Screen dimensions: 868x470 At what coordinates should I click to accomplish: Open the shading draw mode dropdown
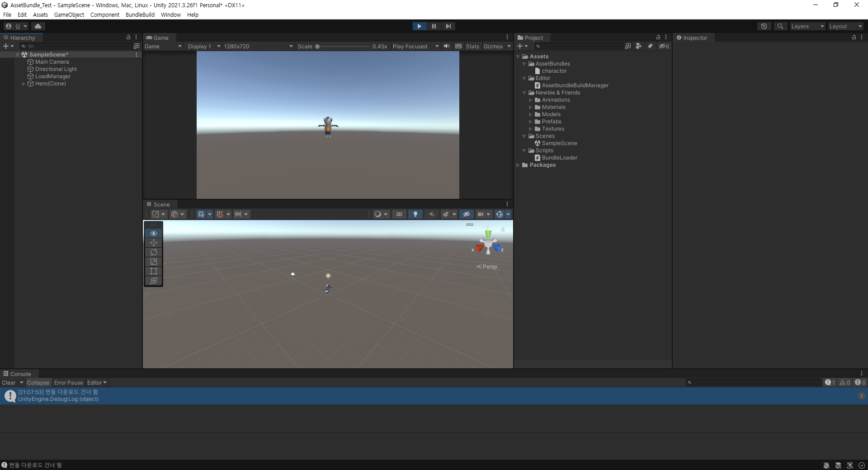(x=381, y=214)
